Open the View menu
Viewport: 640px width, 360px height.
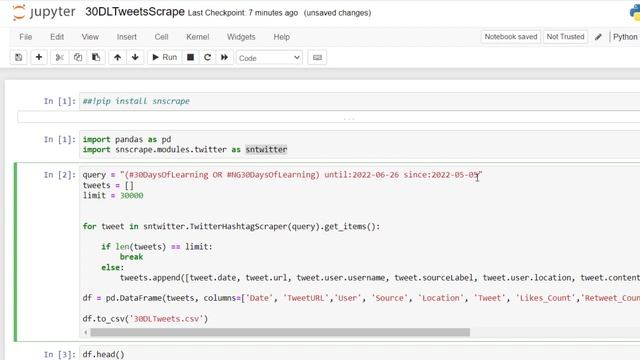coord(90,37)
